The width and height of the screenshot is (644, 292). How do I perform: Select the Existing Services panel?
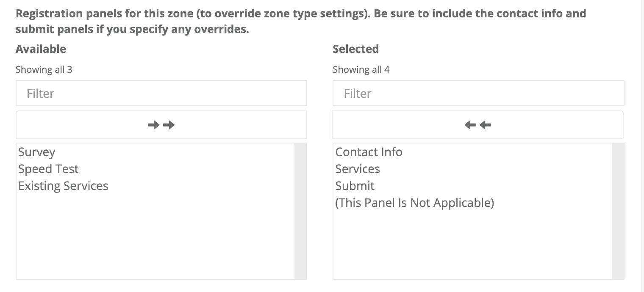[64, 186]
